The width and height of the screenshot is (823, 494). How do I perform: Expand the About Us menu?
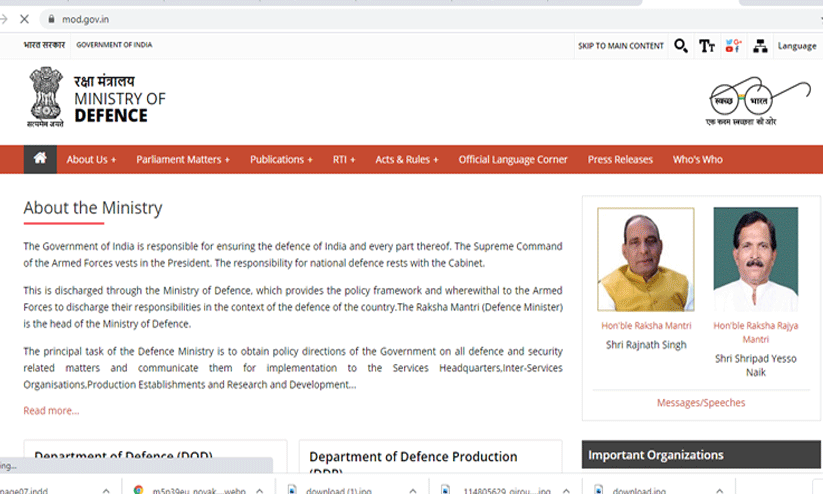pos(91,160)
